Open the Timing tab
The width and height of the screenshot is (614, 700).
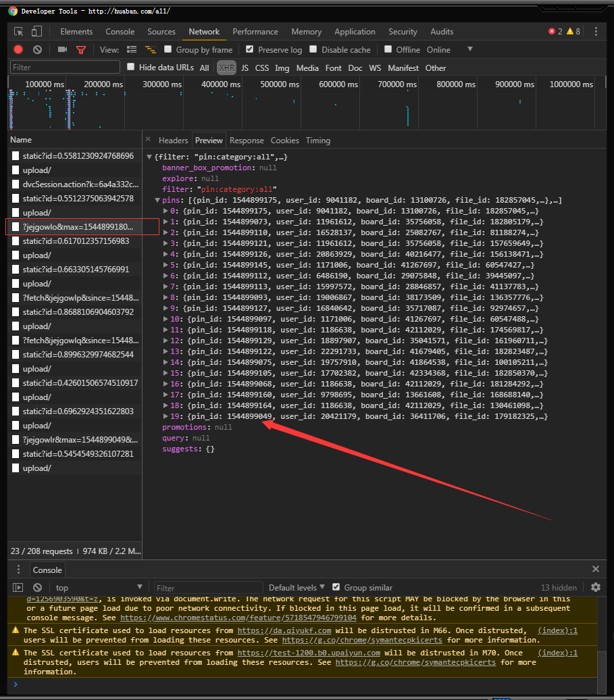coord(318,141)
